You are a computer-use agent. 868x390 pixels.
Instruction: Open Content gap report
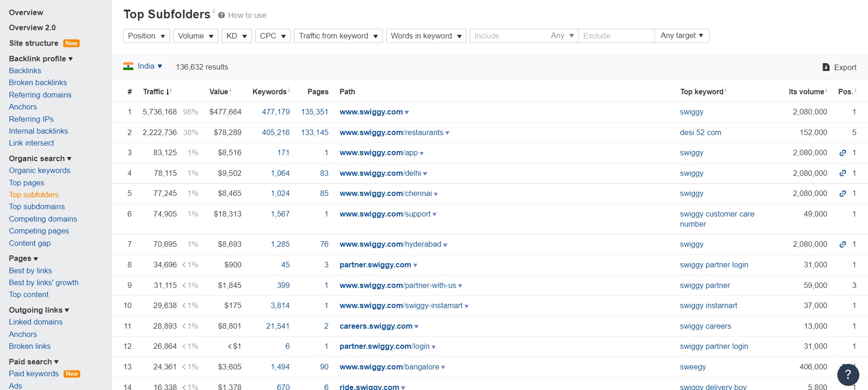[30, 243]
